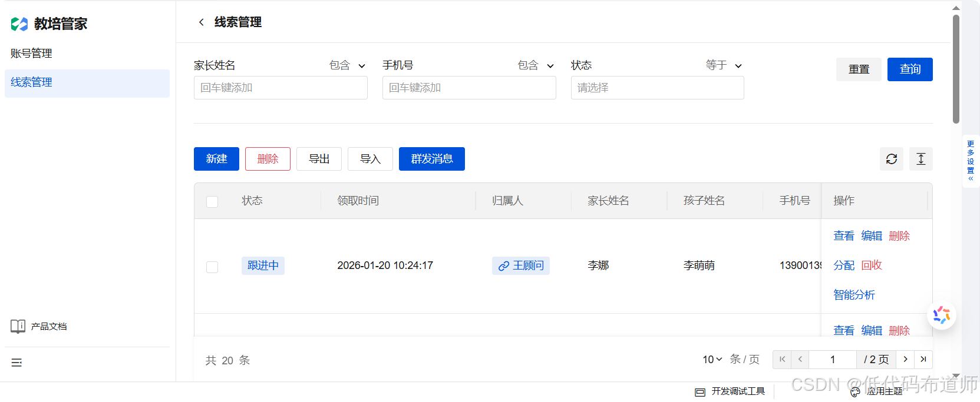Viewport: 980px width, 402px height.
Task: Click the 跟进中 status tag
Action: 263,265
